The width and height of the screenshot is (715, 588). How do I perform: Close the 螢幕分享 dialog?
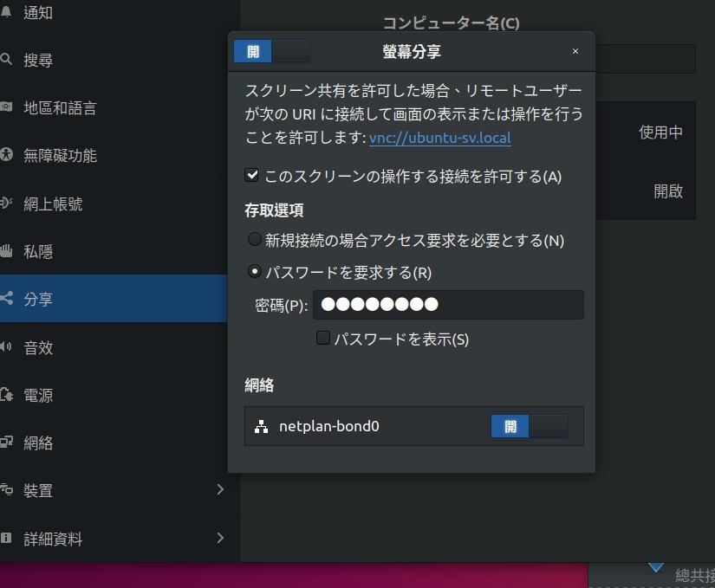click(575, 51)
